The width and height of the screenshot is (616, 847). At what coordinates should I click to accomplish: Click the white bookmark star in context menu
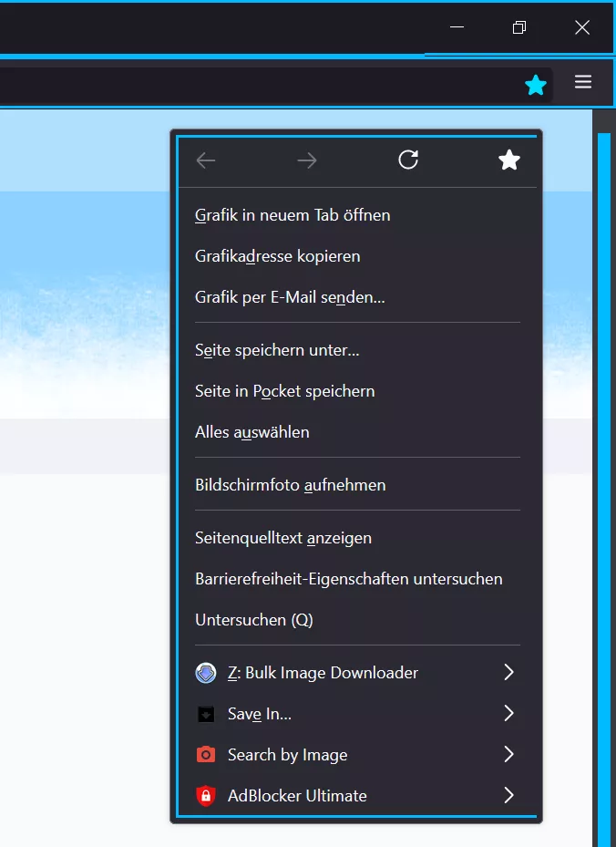(509, 160)
